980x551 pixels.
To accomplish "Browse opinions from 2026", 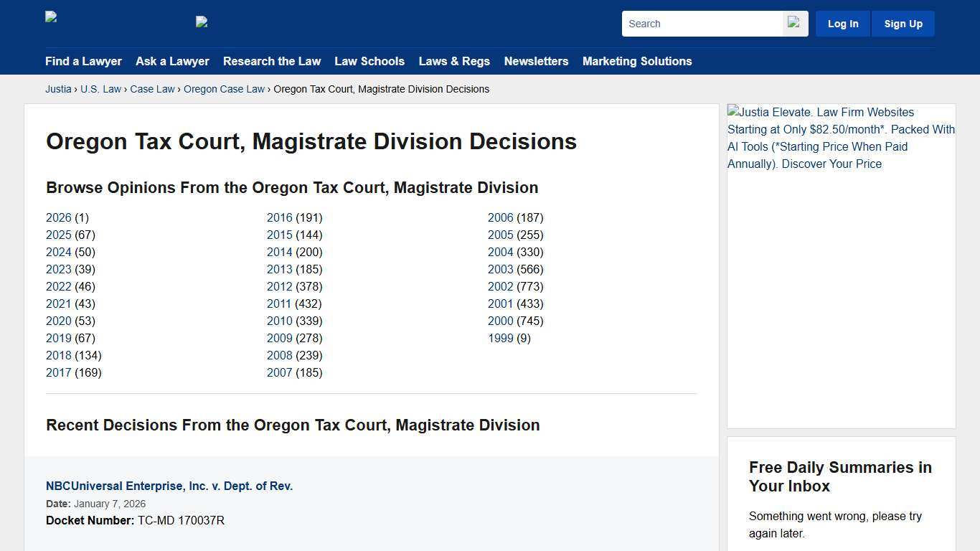I will pyautogui.click(x=58, y=217).
